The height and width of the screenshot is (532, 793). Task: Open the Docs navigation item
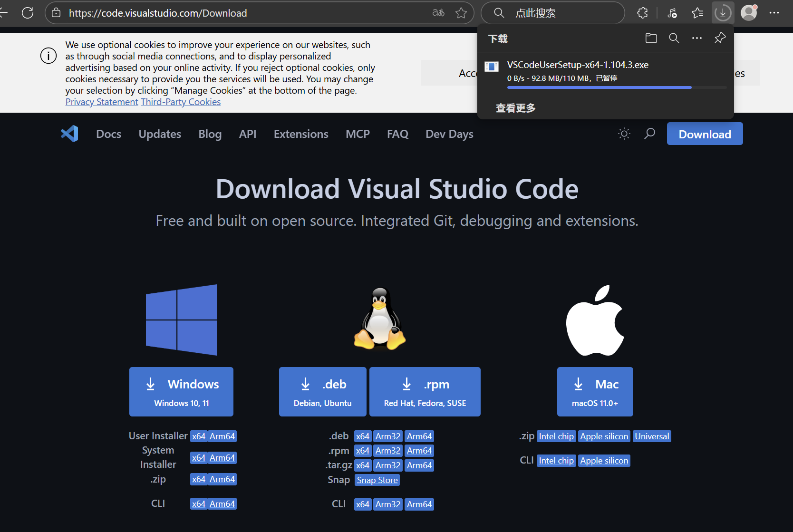click(x=108, y=134)
